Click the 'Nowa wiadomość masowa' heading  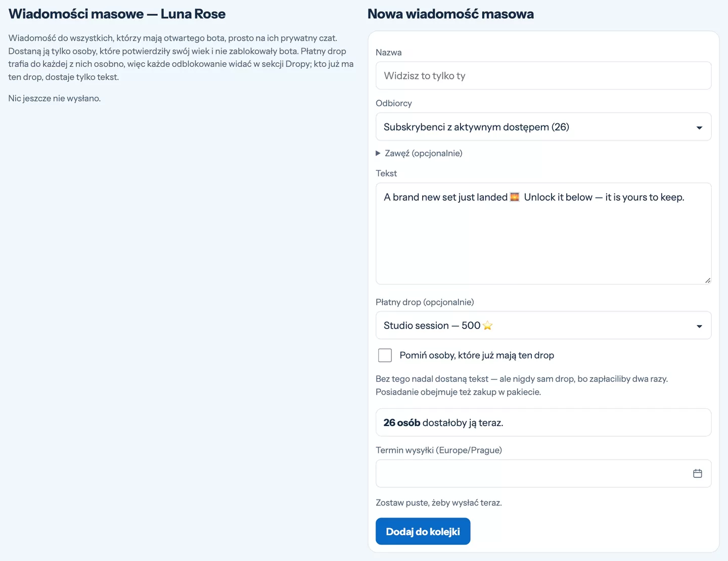[450, 14]
